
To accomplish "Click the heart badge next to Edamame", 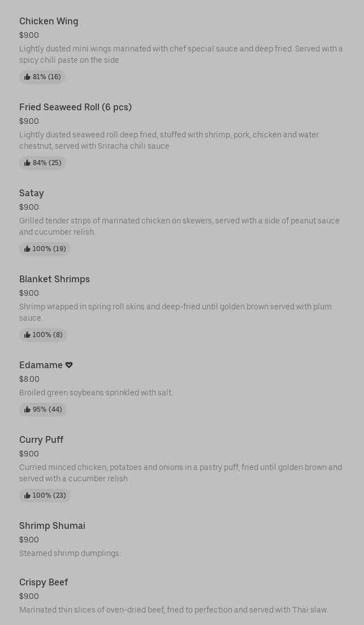I will (69, 365).
